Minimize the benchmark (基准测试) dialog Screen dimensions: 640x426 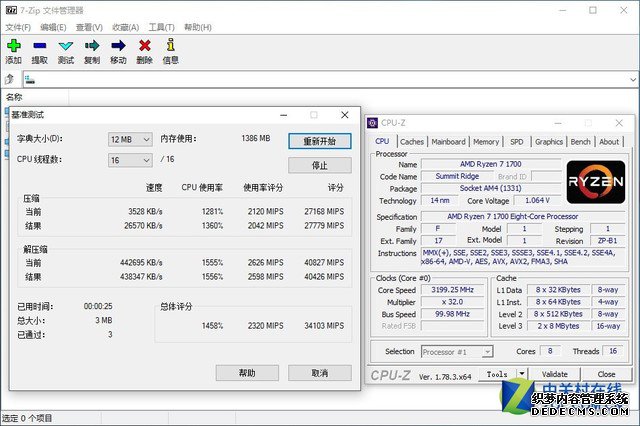tap(284, 115)
